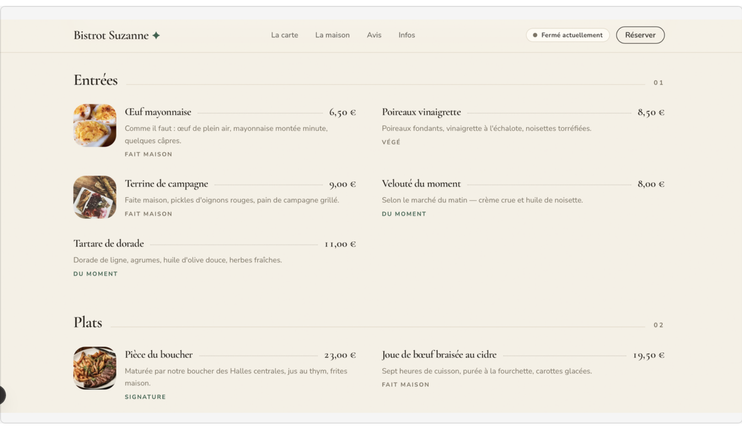Click the 9,00 € price

click(x=342, y=184)
